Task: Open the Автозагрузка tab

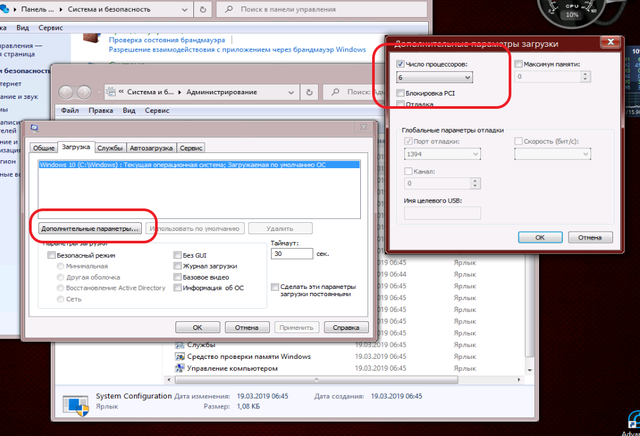Action: [151, 148]
